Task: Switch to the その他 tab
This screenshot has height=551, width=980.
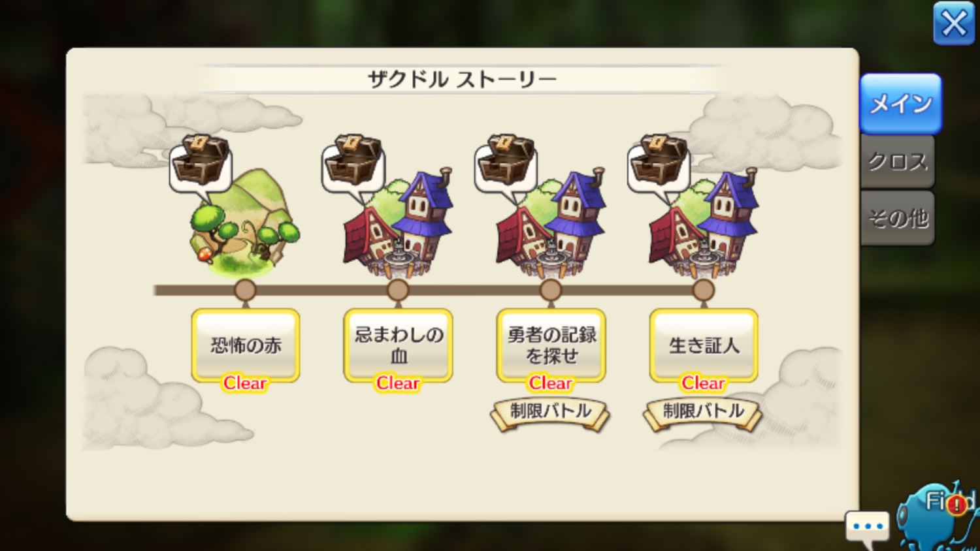Action: point(898,218)
